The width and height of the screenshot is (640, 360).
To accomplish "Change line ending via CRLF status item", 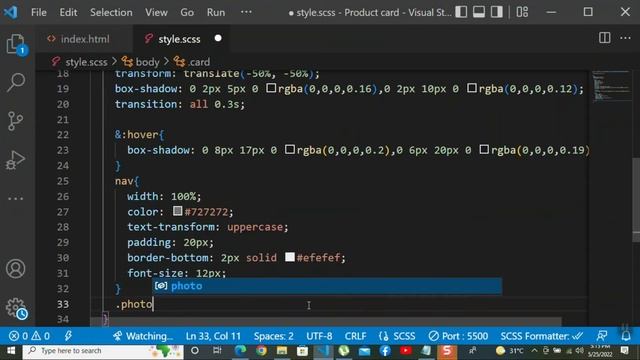I will point(356,336).
